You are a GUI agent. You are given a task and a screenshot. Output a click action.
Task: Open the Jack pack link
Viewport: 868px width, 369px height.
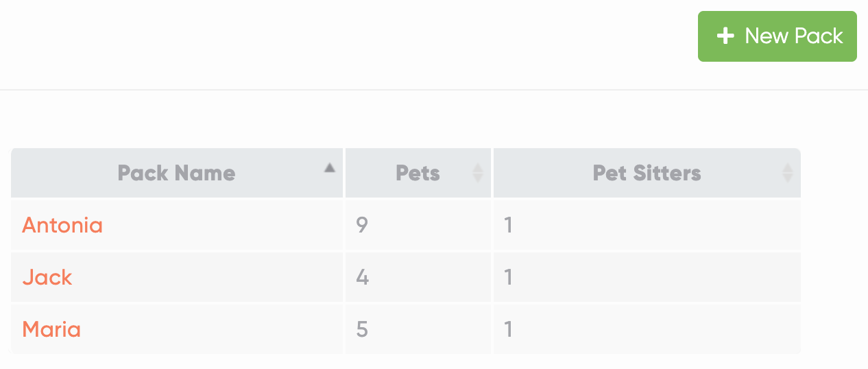click(47, 277)
